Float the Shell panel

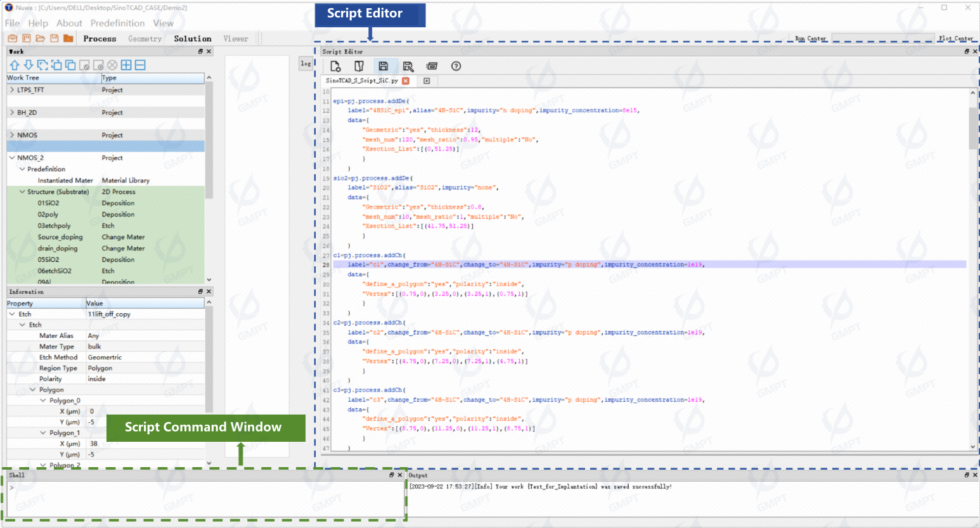click(392, 475)
